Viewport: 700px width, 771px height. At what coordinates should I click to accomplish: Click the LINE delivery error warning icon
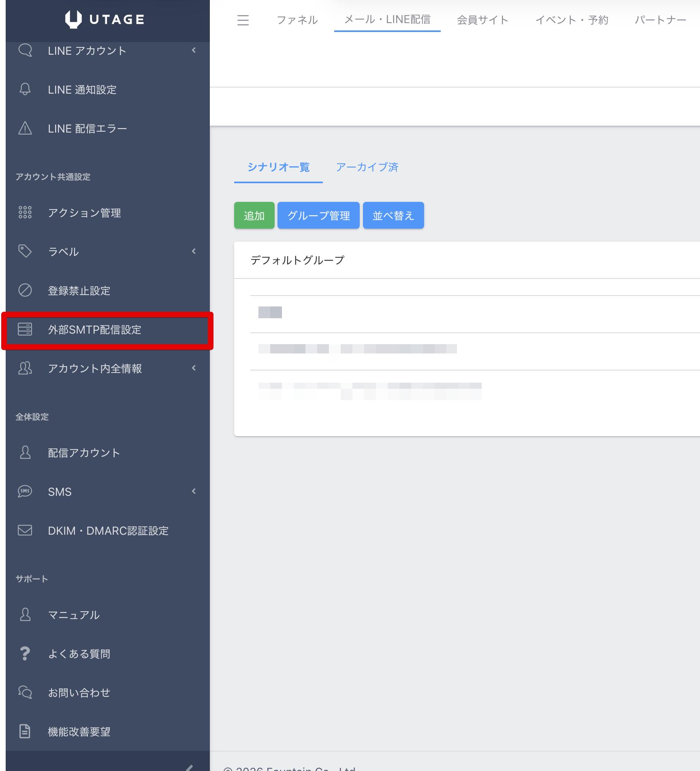point(25,128)
